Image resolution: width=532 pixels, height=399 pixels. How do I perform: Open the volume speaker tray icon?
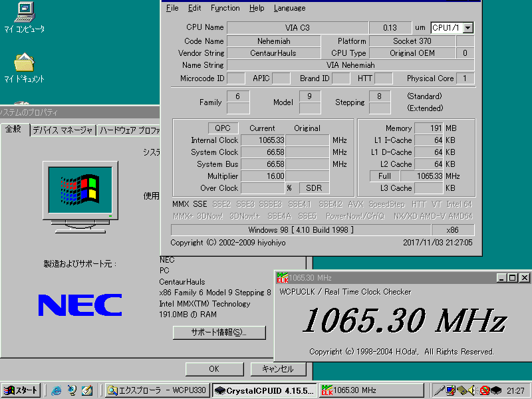tap(473, 390)
